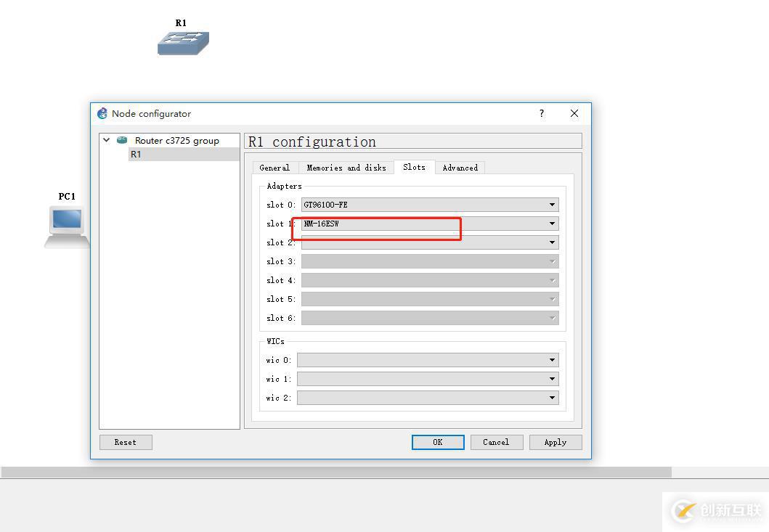The image size is (769, 532).
Task: Click the Node configurator title bar icon
Action: click(x=102, y=113)
